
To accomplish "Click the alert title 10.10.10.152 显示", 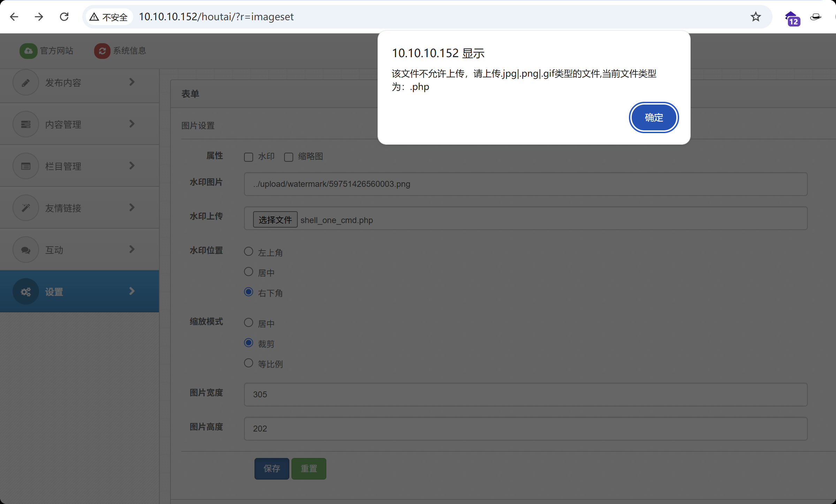I will click(x=438, y=53).
